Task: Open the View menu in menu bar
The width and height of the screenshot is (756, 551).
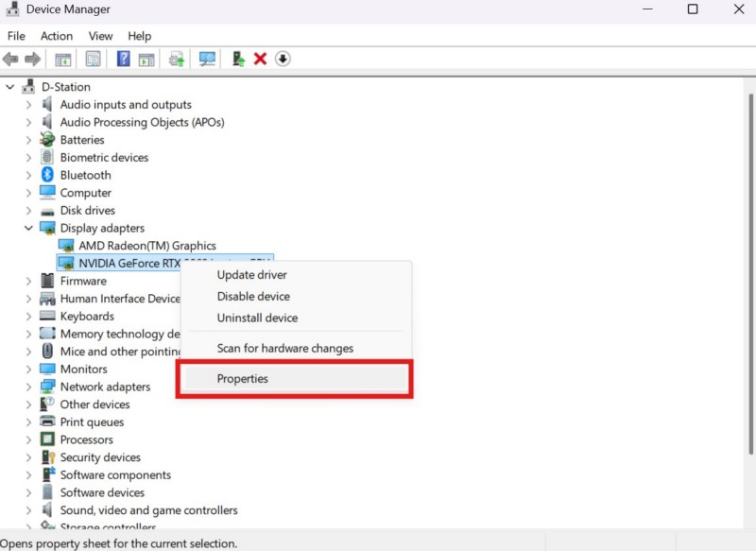Action: coord(100,36)
